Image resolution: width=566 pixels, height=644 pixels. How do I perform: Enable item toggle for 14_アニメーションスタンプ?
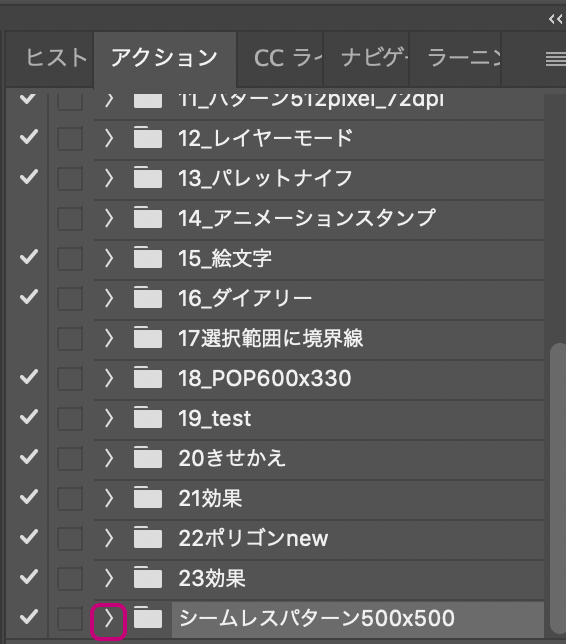pos(29,217)
